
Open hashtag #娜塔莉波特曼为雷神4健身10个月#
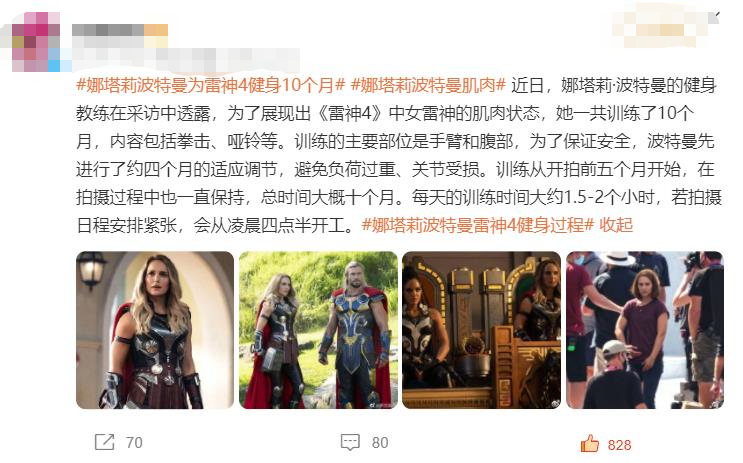(x=210, y=85)
